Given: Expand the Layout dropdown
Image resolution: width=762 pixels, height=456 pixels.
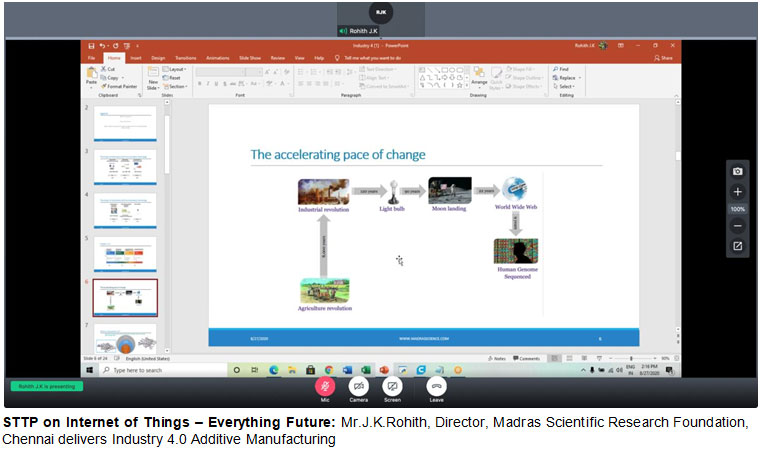Looking at the screenshot, I should [177, 69].
